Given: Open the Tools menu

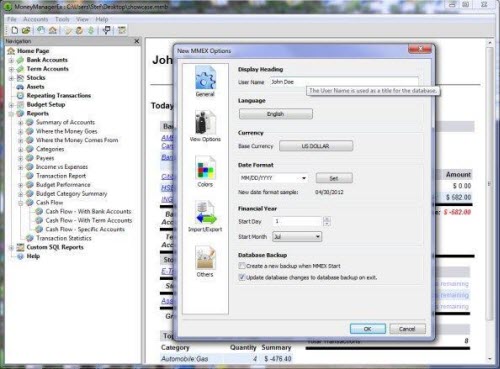Looking at the screenshot, I should click(x=62, y=19).
